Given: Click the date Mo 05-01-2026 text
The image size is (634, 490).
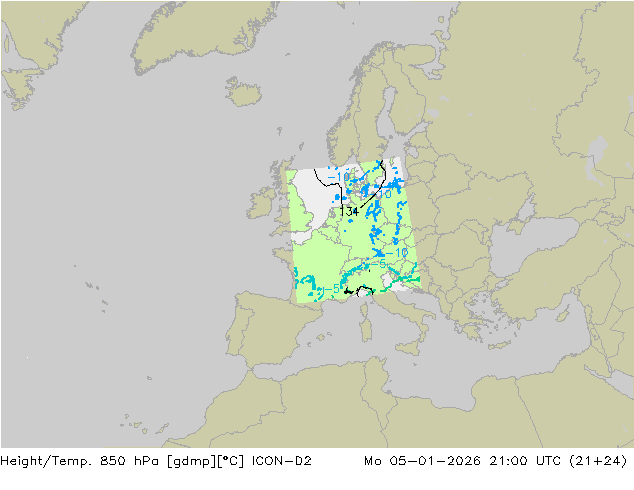Looking at the screenshot, I should pos(422,461).
